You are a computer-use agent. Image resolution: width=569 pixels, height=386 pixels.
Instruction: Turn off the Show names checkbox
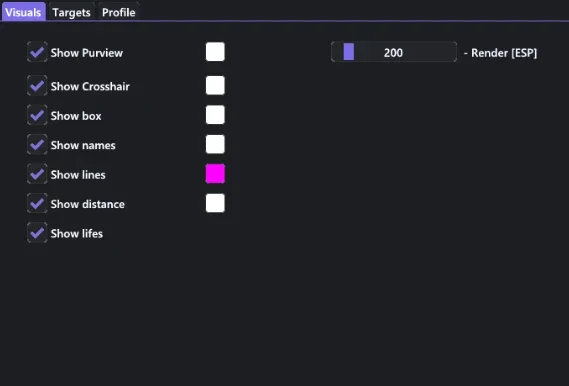(x=37, y=145)
